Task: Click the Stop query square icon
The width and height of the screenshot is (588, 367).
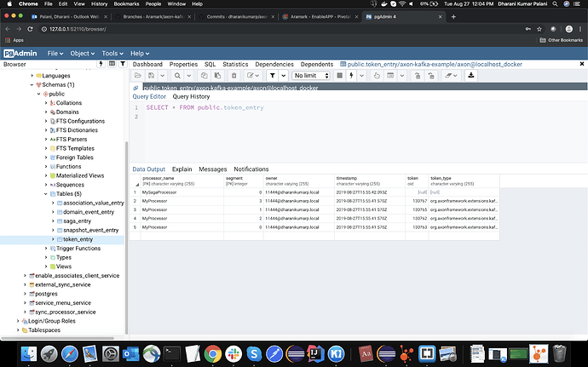Action: pyautogui.click(x=339, y=76)
